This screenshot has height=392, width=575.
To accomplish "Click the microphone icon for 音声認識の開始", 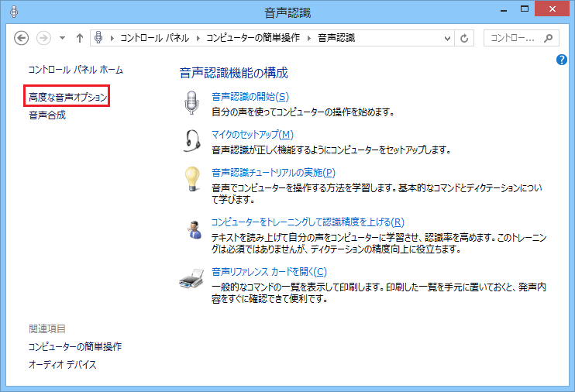I will click(x=191, y=103).
